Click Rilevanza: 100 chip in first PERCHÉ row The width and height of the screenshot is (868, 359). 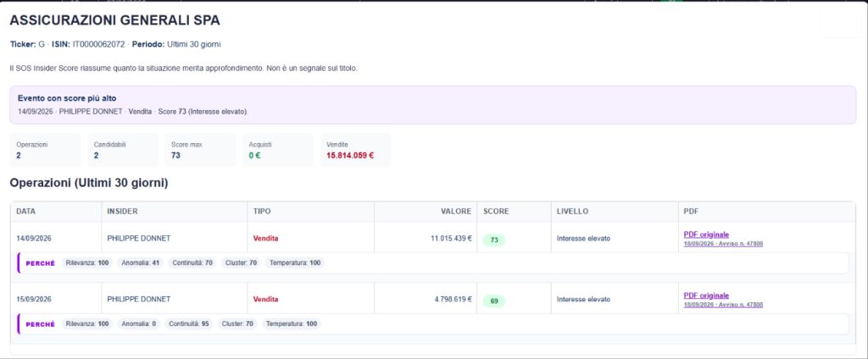coord(87,262)
